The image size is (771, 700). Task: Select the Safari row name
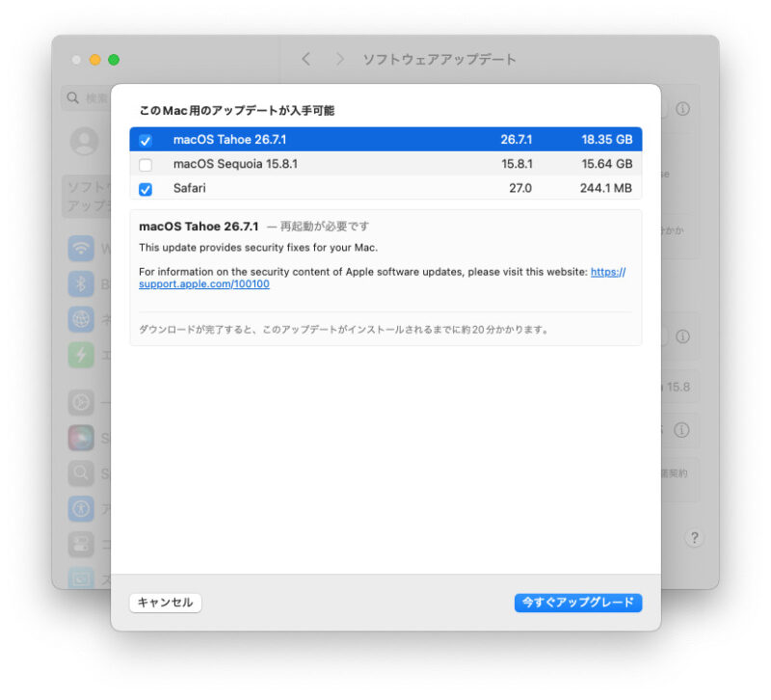189,188
